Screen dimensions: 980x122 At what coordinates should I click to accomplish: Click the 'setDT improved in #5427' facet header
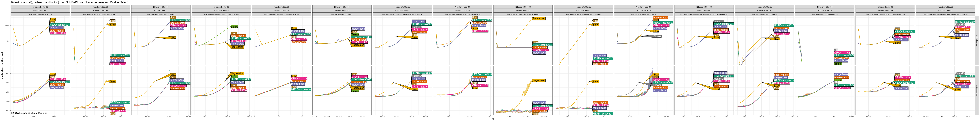click(x=764, y=14)
